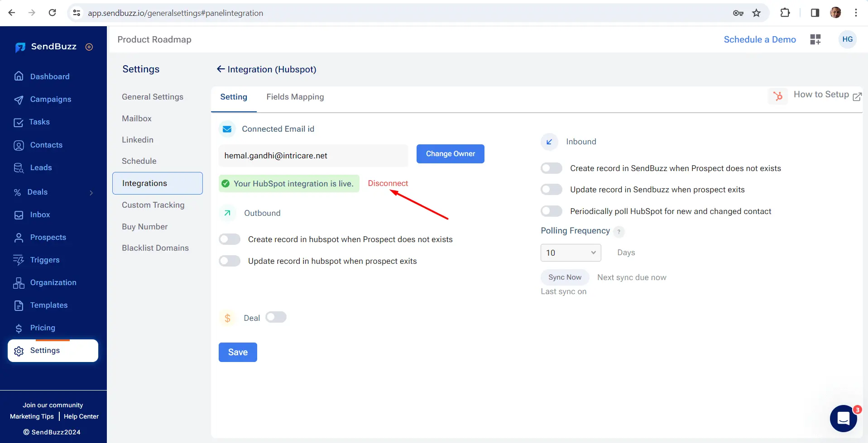Click the SendBuzz logo icon
This screenshot has width=868, height=443.
click(x=20, y=47)
